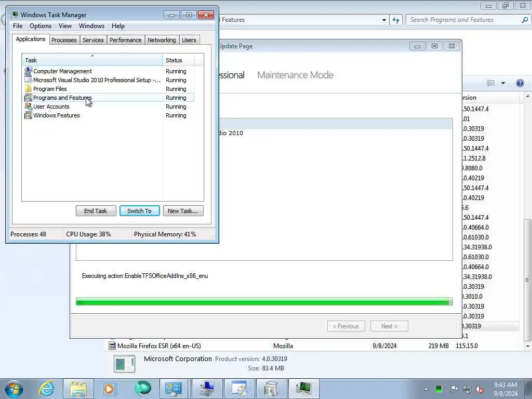Switch to the Users tab
Image resolution: width=532 pixels, height=399 pixels.
189,40
